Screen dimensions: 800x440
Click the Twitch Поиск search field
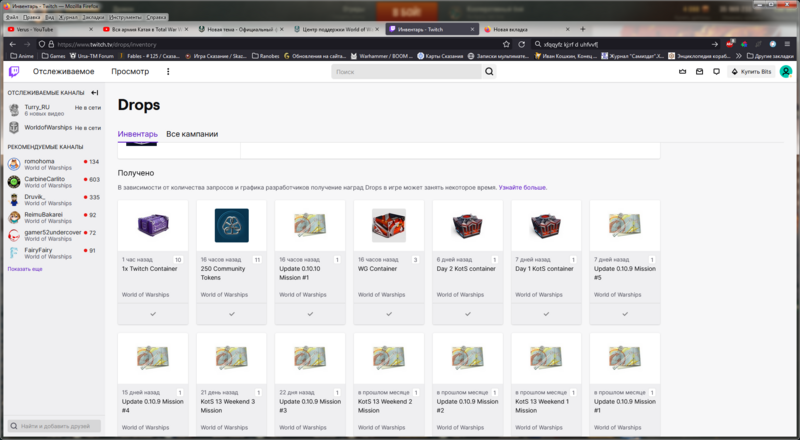point(406,71)
